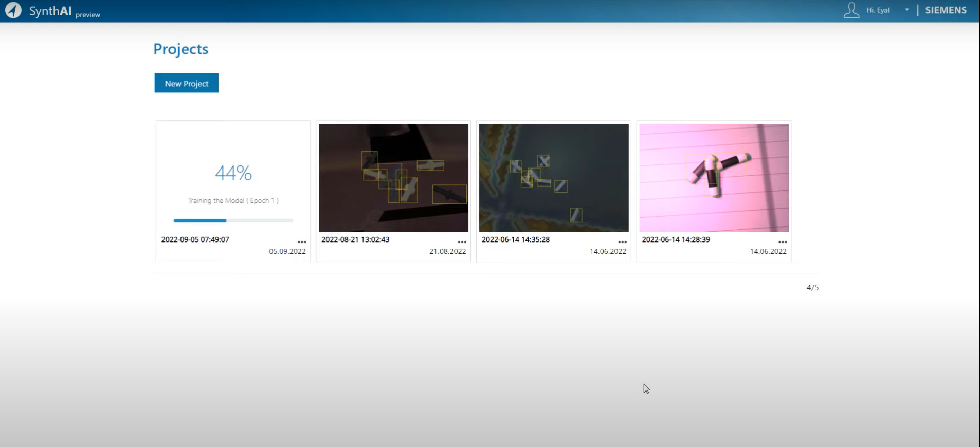This screenshot has width=980, height=447.
Task: Click the project title 2022-06-14 14:28:39
Action: click(676, 239)
